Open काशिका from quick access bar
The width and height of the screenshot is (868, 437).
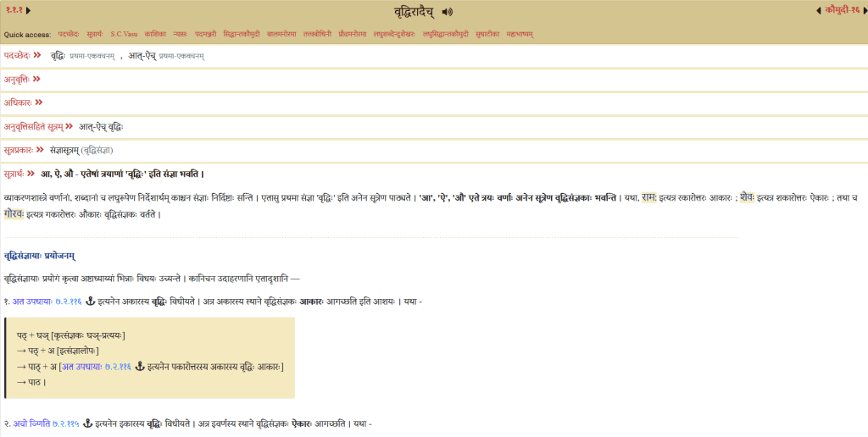155,34
